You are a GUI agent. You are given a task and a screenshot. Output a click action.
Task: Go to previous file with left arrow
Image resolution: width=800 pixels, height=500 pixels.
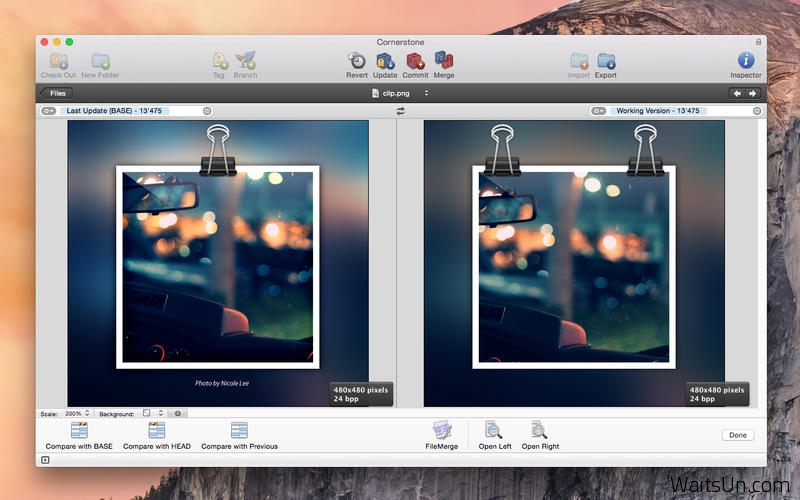737,93
